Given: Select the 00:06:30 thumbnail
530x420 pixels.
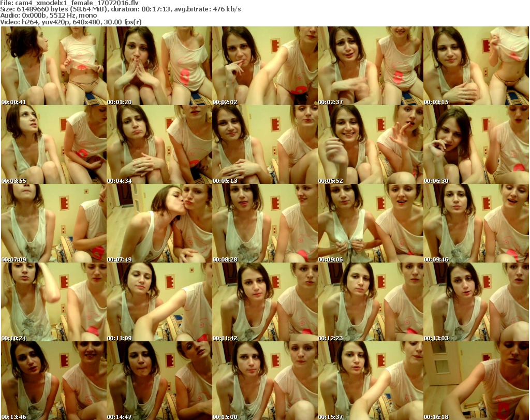Looking at the screenshot, I should click(476, 144).
